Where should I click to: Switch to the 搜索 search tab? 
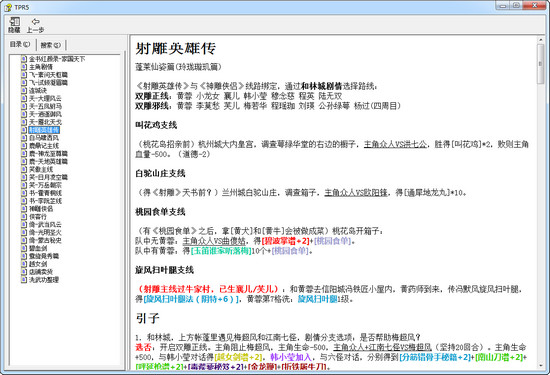click(50, 45)
